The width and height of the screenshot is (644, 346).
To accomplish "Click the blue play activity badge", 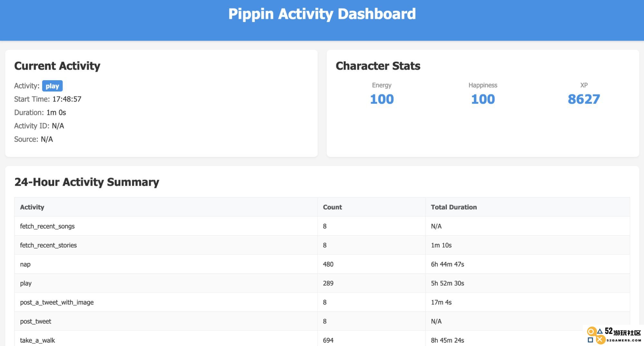I will point(52,86).
